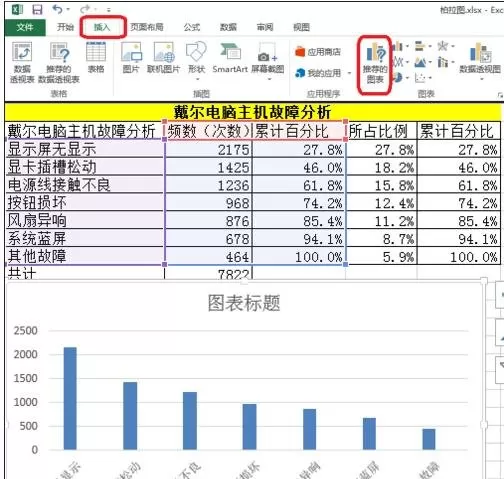Open the 公式 (Formulas) tab

click(192, 27)
